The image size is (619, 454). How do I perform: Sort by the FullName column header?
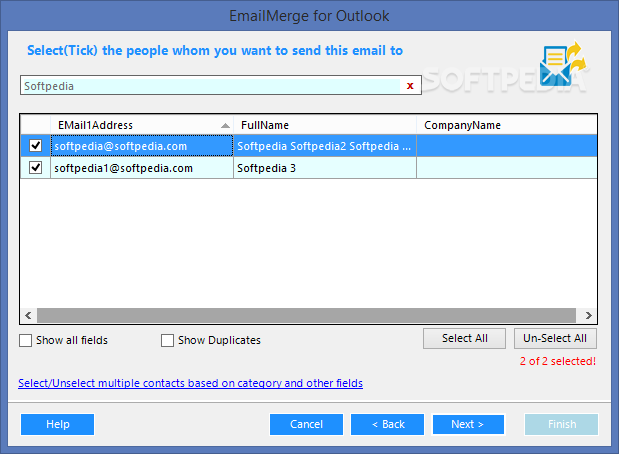tap(325, 125)
